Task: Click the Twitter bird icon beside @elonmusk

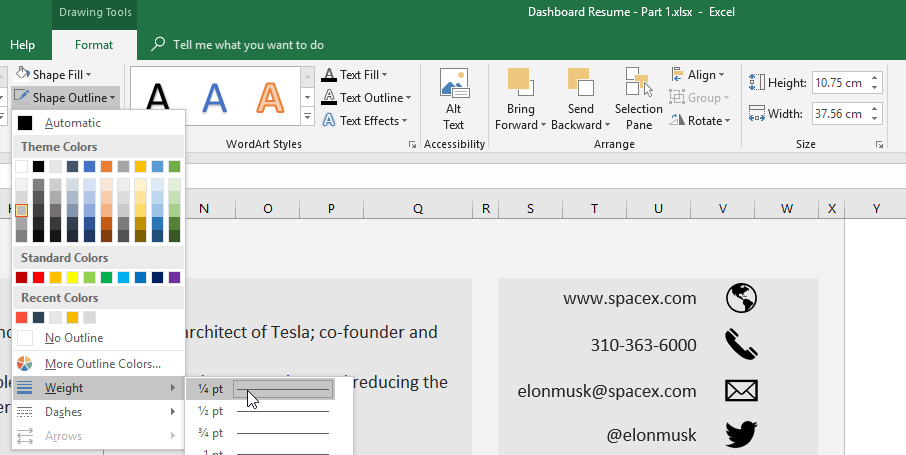Action: click(741, 435)
